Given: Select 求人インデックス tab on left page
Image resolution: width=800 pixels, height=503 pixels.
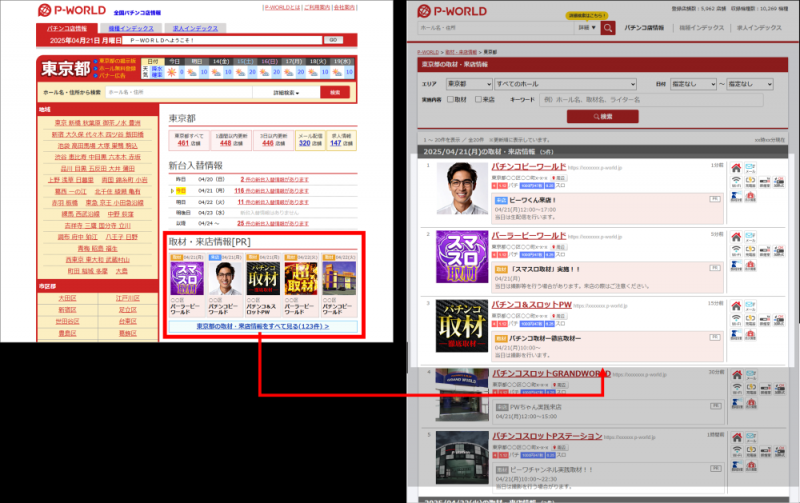Looking at the screenshot, I should point(195,29).
